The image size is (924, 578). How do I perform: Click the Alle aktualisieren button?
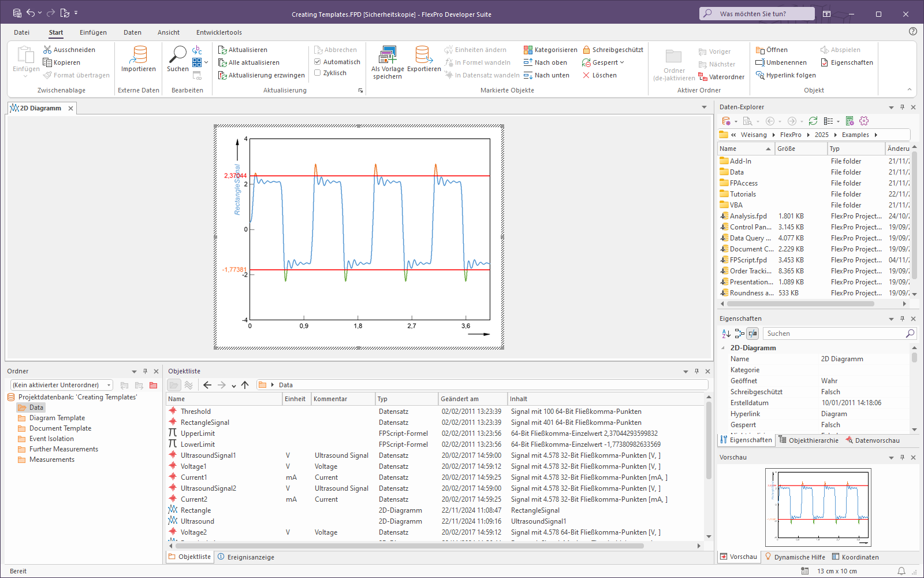(x=248, y=62)
